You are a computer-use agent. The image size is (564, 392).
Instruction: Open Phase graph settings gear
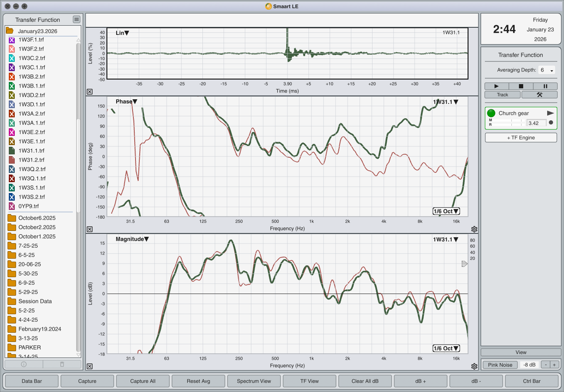coord(474,229)
